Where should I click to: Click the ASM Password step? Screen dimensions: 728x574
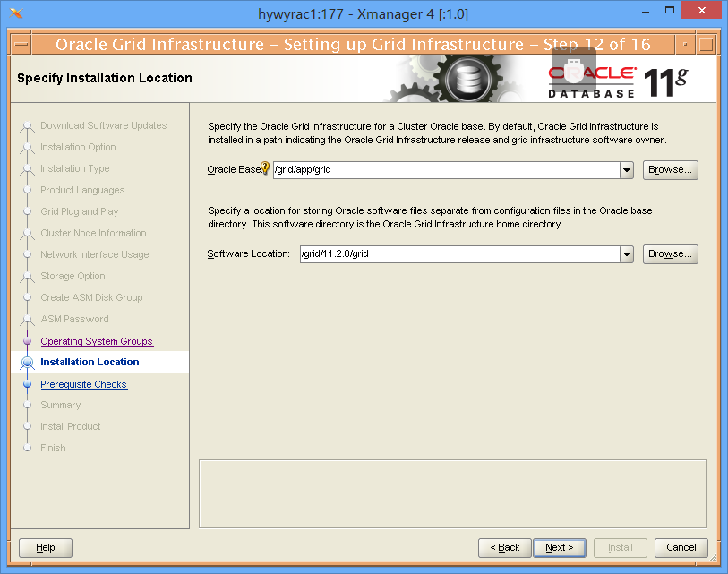coord(74,319)
